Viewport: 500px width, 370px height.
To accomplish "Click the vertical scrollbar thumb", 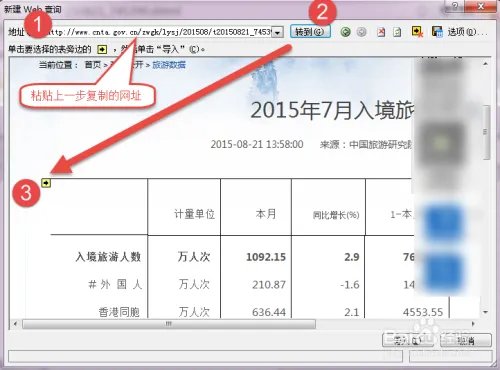I will (486, 132).
